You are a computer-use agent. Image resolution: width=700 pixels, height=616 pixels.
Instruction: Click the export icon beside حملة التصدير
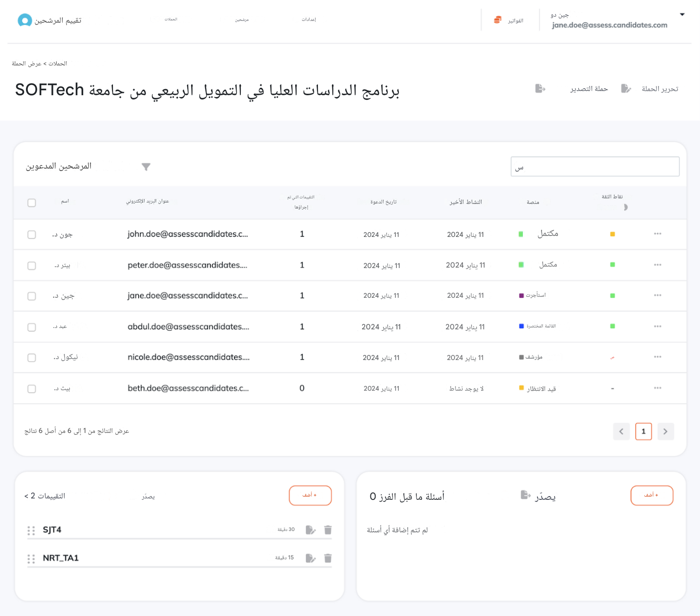(540, 88)
